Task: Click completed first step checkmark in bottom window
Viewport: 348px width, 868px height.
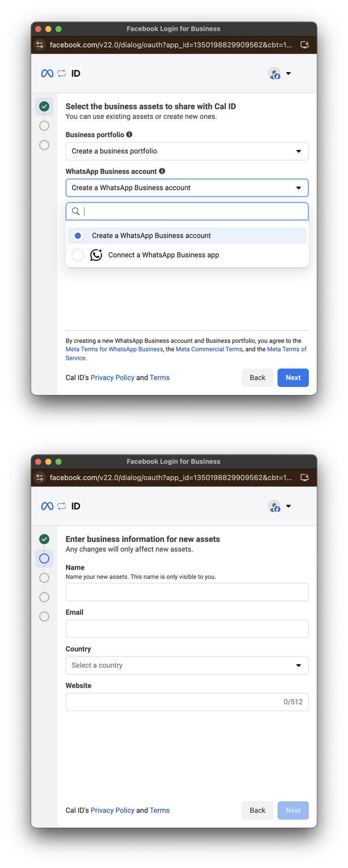Action: pyautogui.click(x=44, y=540)
